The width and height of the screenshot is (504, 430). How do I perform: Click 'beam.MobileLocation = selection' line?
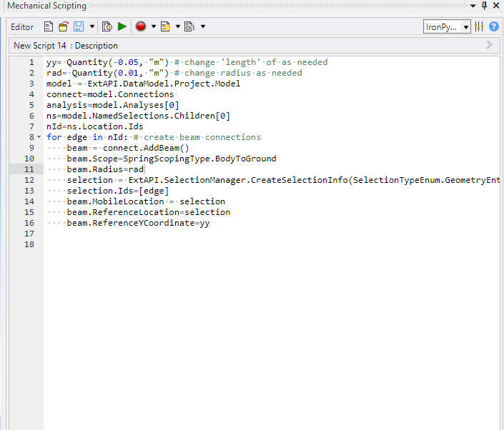146,201
